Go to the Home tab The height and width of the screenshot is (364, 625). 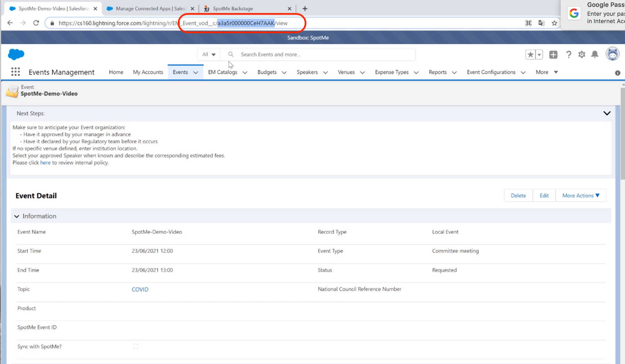click(x=116, y=72)
